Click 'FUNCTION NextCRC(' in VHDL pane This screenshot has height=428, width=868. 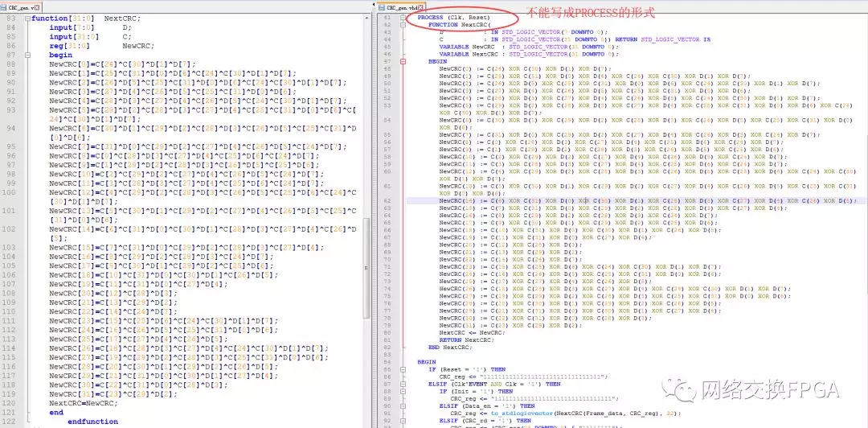tap(458, 25)
